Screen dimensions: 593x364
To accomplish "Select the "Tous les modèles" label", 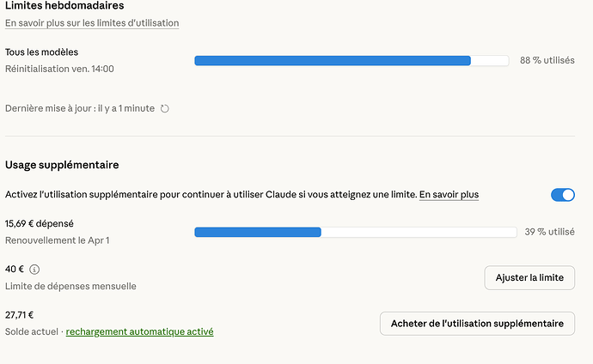I will click(41, 52).
